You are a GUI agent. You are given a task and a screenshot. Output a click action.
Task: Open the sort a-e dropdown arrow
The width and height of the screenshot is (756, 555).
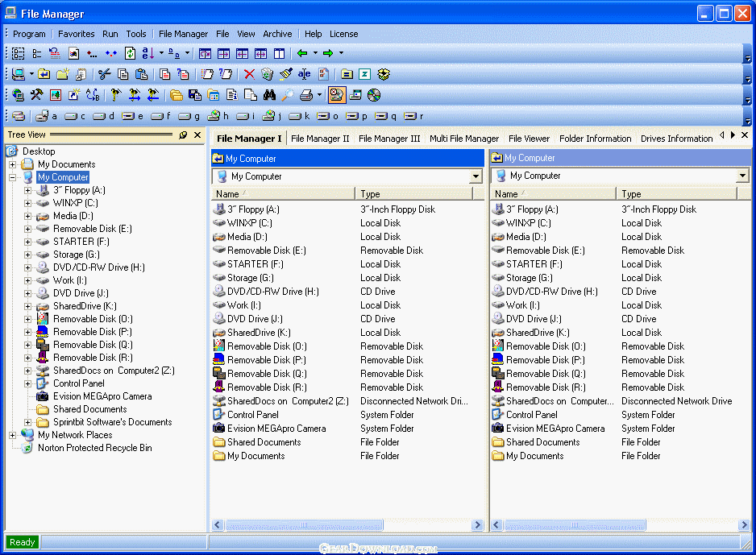161,53
